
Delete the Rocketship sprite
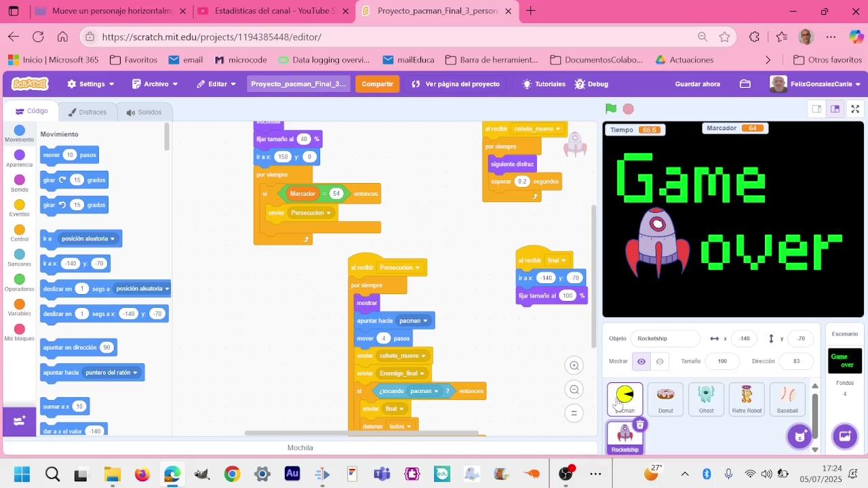point(639,425)
